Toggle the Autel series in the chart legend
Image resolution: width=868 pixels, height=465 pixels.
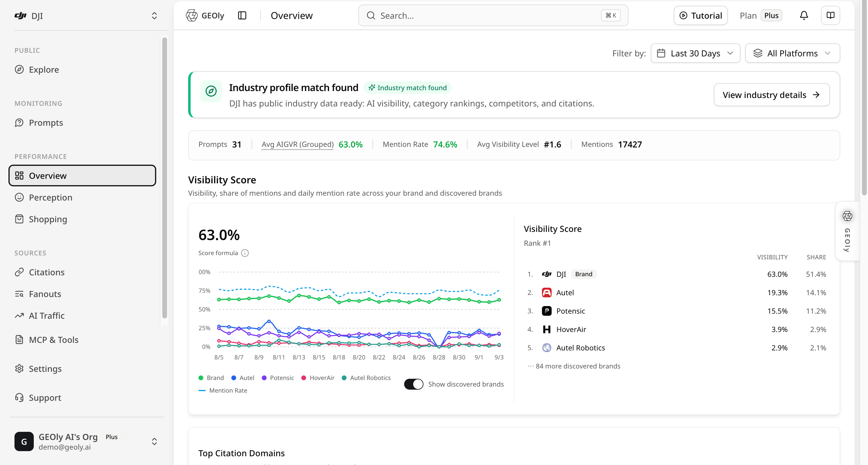pos(243,378)
